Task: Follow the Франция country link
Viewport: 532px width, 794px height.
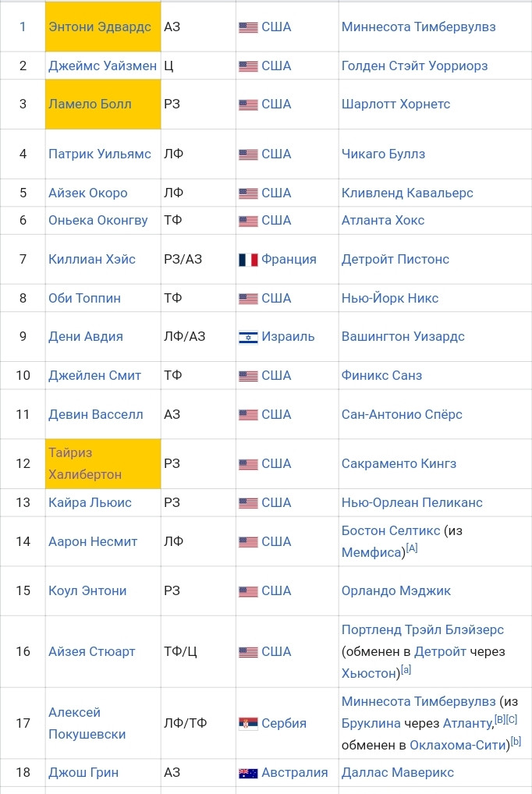Action: click(289, 259)
